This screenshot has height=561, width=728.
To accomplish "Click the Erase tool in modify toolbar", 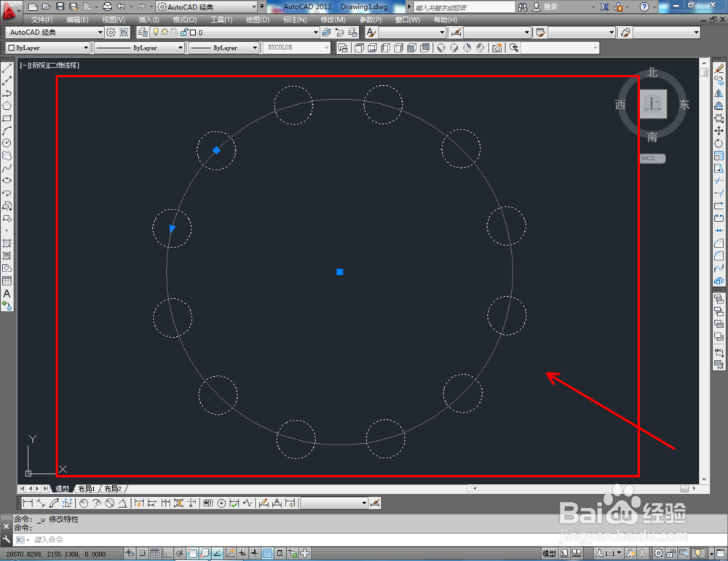I will pos(719,68).
